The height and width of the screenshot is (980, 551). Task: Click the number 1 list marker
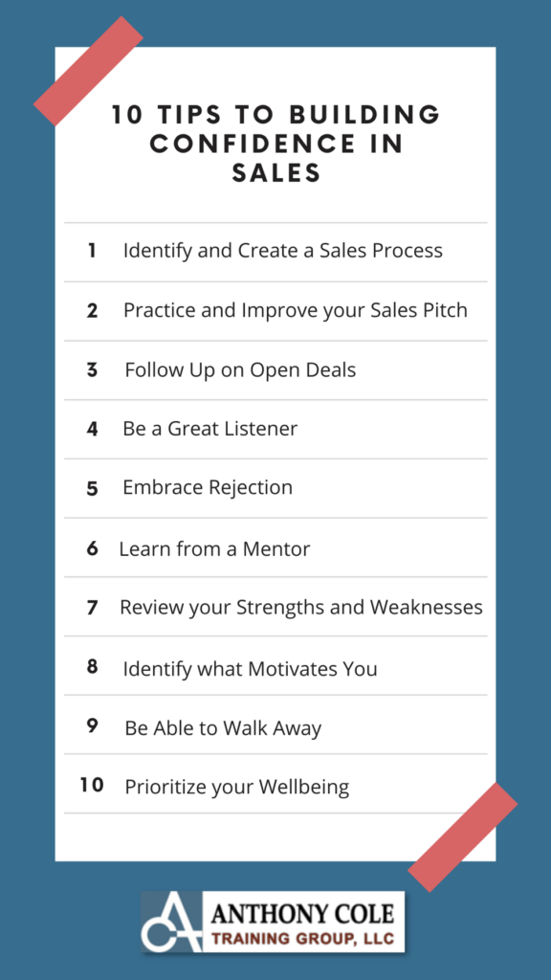coord(92,251)
